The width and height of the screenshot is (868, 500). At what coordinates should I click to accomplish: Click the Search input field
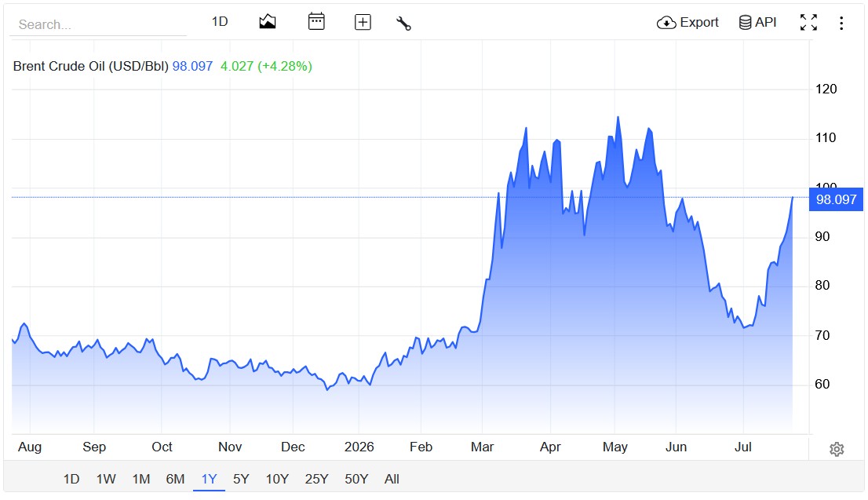pos(99,24)
